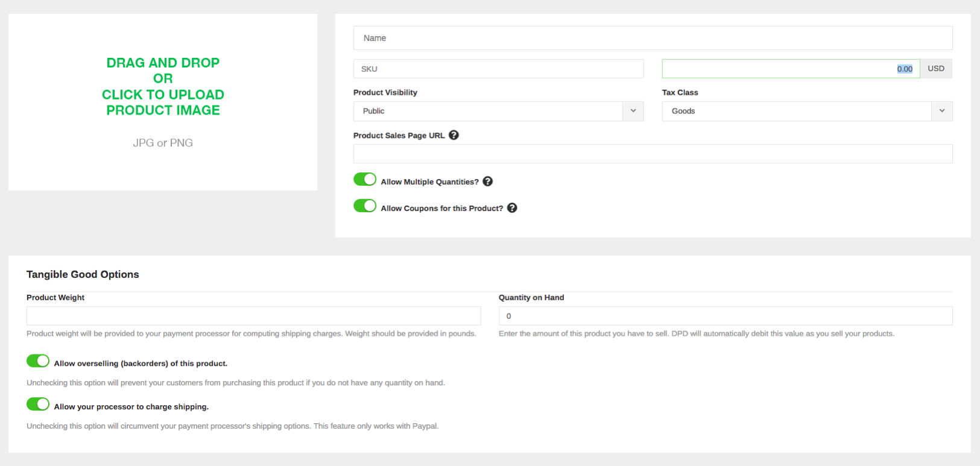Click the Quantity on Hand field

point(726,316)
